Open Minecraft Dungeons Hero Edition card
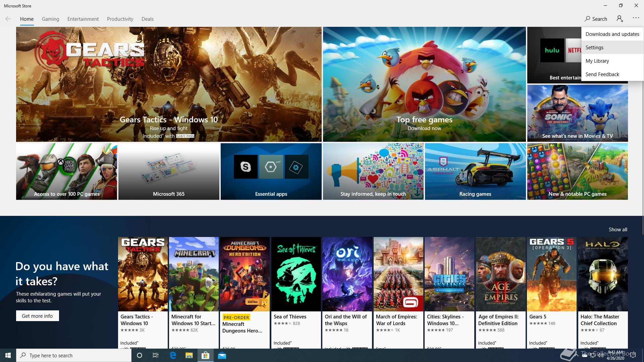 (x=245, y=293)
